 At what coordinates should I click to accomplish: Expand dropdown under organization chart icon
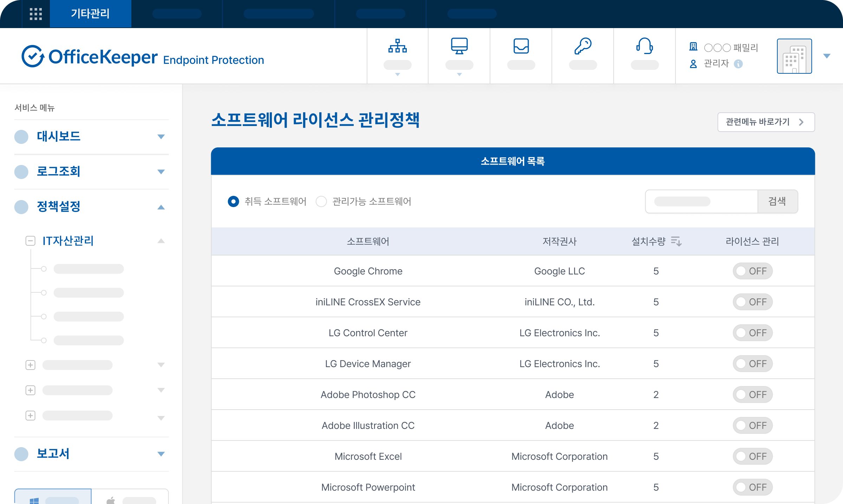(397, 74)
